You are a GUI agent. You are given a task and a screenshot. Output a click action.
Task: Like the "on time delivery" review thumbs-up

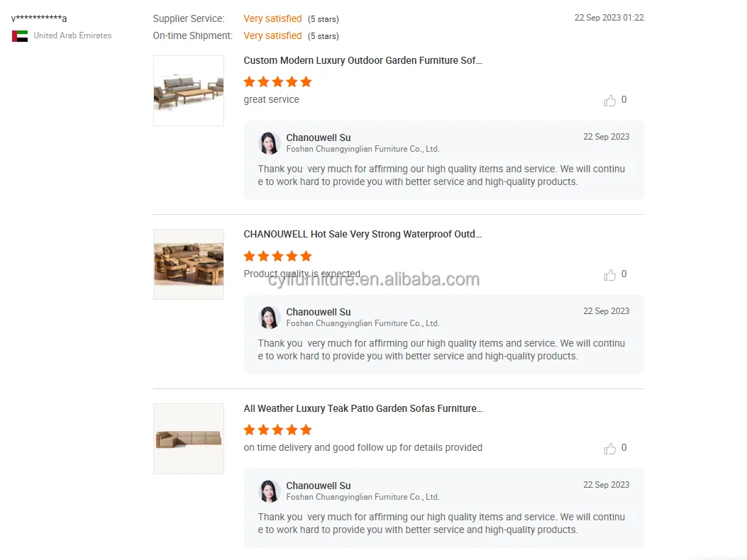pos(610,449)
